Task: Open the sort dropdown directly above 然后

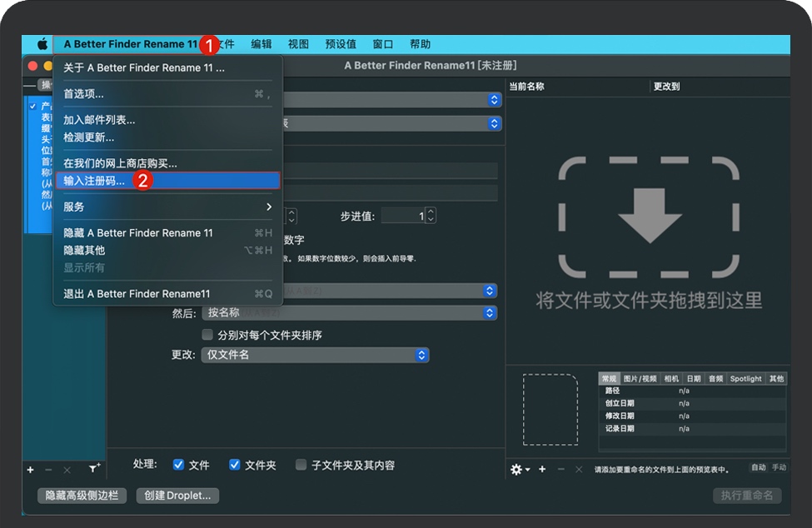Action: (x=390, y=291)
